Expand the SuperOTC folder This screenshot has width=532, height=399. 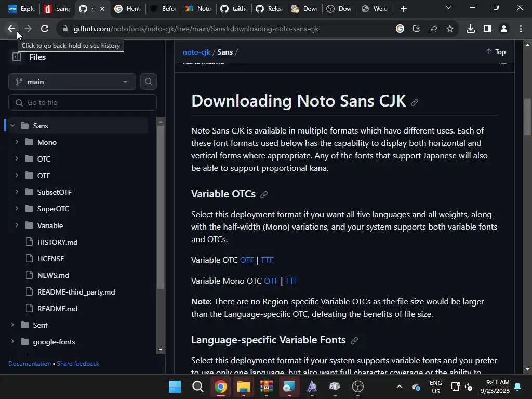[17, 209]
